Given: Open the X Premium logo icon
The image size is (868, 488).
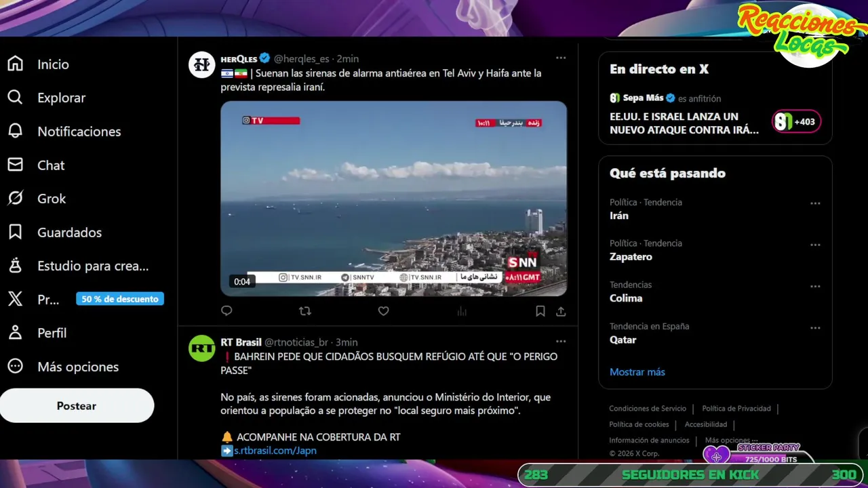Looking at the screenshot, I should click(x=15, y=299).
